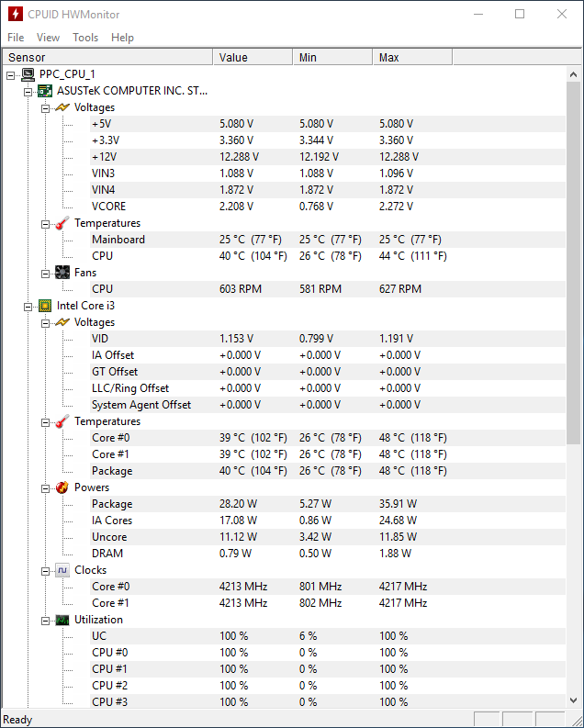Viewport: 584px width, 728px height.
Task: Select the VCORE row
Action: click(328, 207)
